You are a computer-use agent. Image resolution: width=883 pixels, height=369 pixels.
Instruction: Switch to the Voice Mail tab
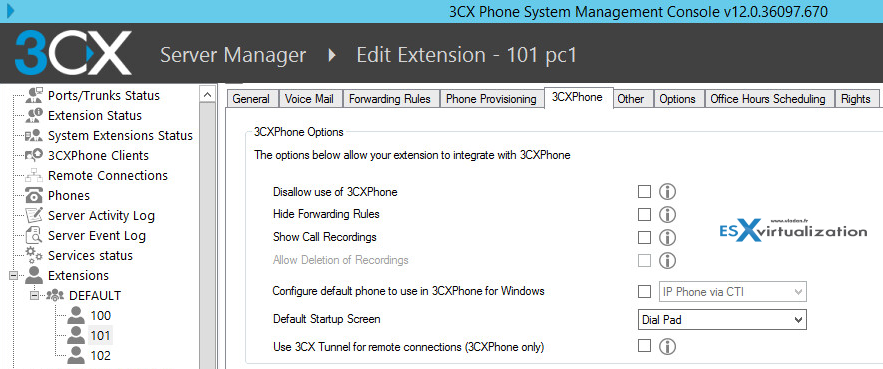coord(309,99)
